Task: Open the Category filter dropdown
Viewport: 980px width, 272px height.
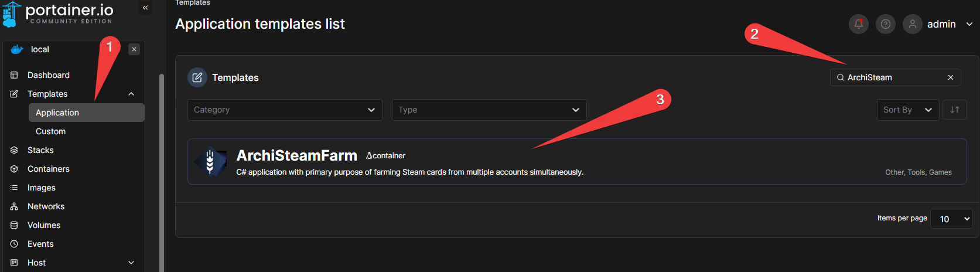Action: point(285,110)
